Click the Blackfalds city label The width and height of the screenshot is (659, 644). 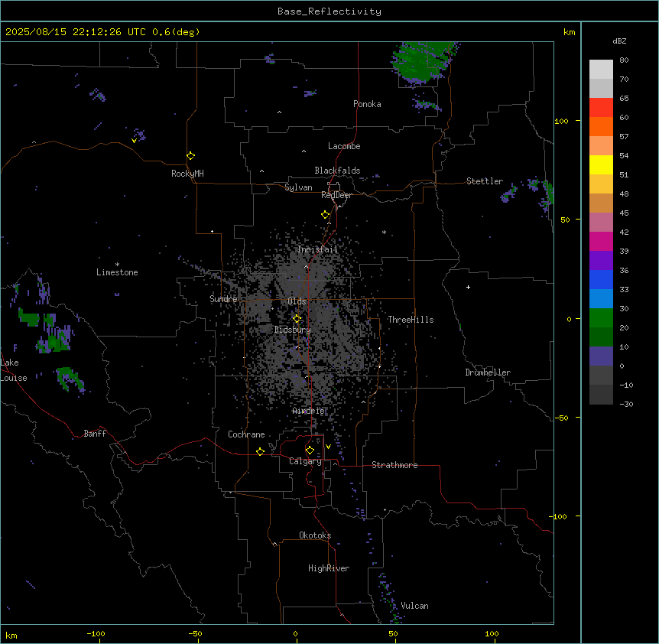[x=337, y=171]
